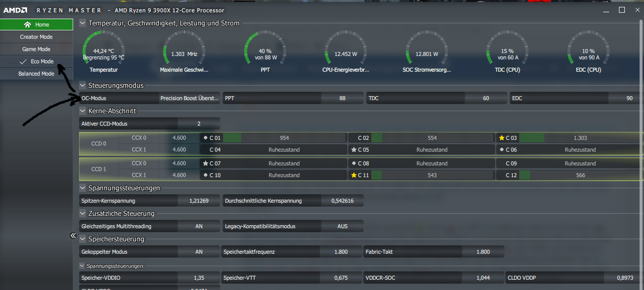Click CCD 1 CCX 1 frequency 4.600
This screenshot has height=290, width=644.
tap(179, 175)
